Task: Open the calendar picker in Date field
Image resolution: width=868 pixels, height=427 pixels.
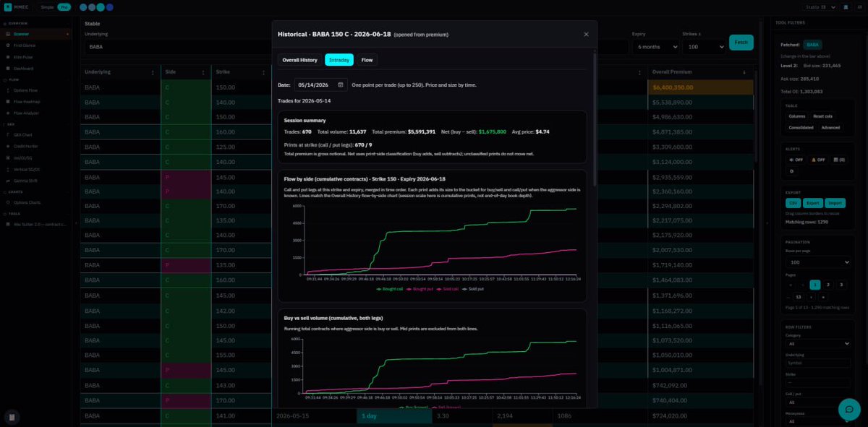Action: (x=340, y=85)
